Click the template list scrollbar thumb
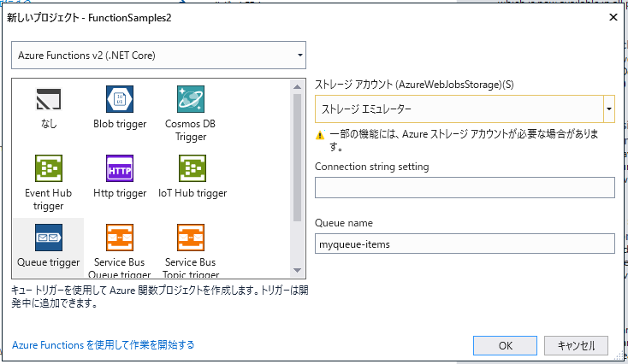 pos(297,157)
